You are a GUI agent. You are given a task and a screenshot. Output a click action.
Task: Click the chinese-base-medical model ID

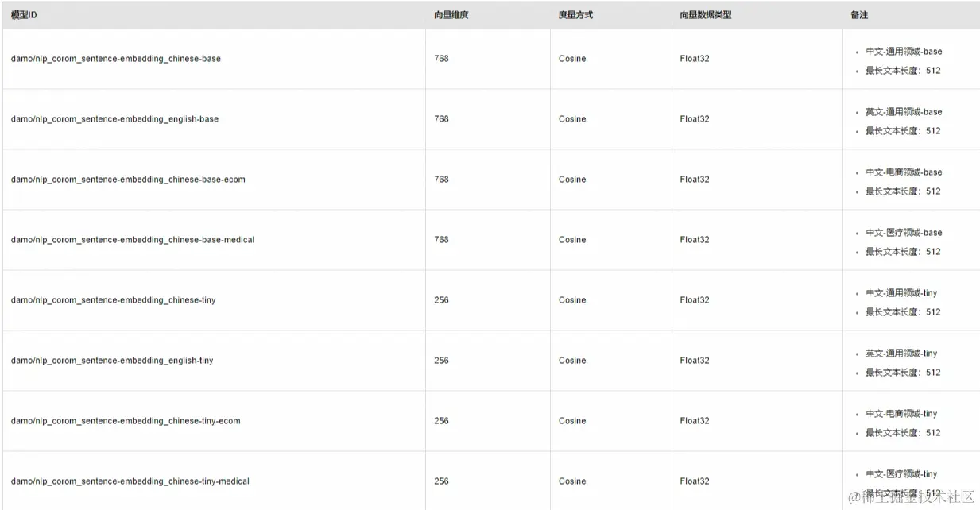click(133, 240)
